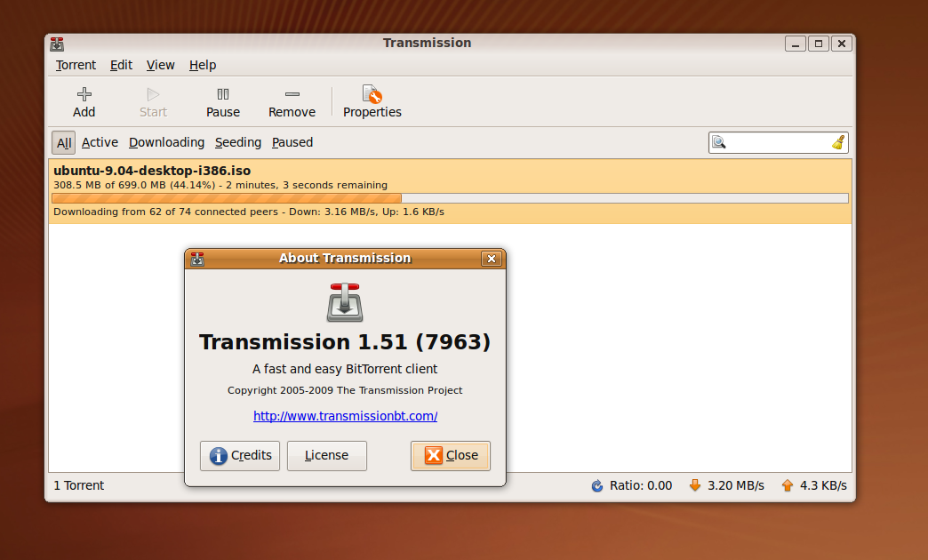Maximize the Transmission main window

[x=819, y=44]
